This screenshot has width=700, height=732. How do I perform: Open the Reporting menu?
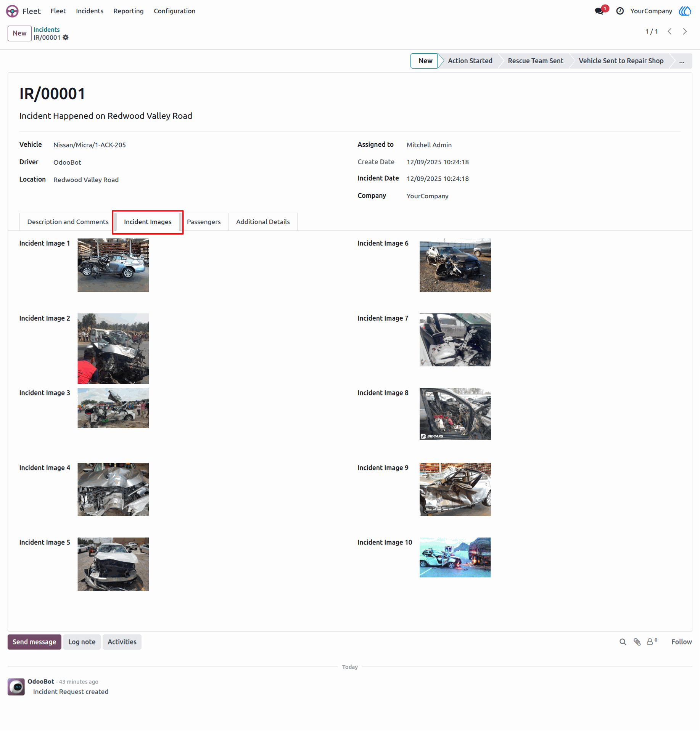pos(129,11)
